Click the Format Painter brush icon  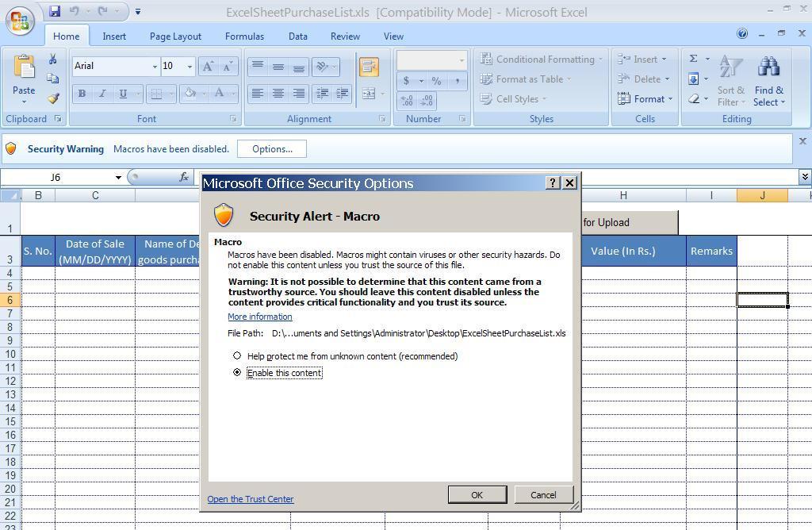52,99
